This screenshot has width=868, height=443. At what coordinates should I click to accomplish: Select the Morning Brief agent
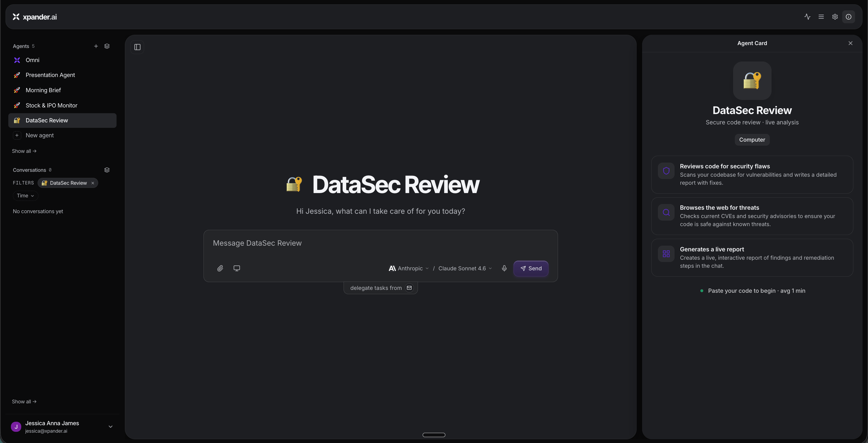click(62, 90)
